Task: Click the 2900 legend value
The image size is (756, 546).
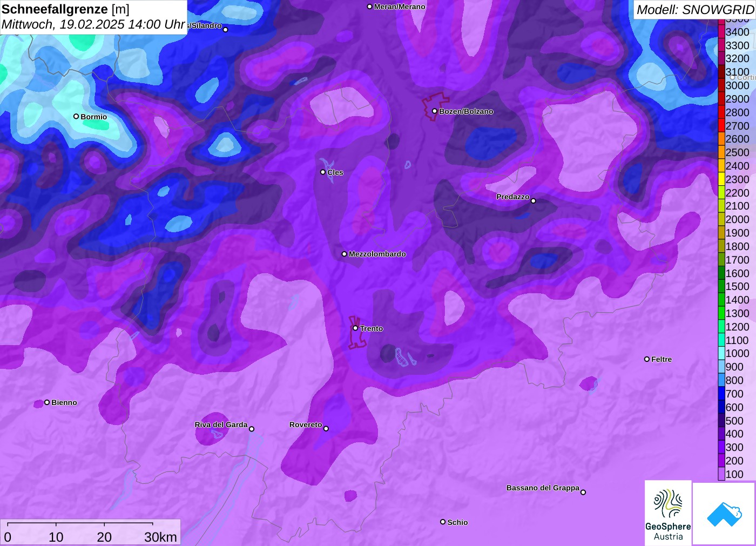Action: pyautogui.click(x=737, y=99)
